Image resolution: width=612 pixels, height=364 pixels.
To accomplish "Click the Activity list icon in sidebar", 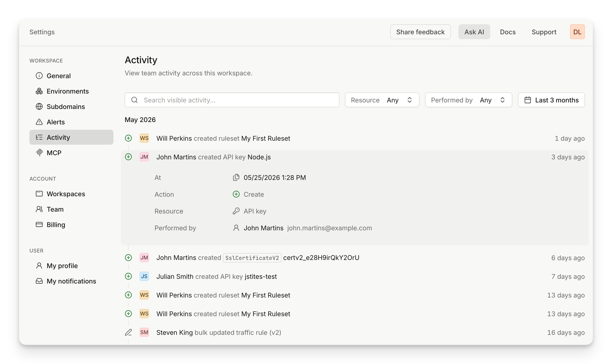I will [39, 137].
